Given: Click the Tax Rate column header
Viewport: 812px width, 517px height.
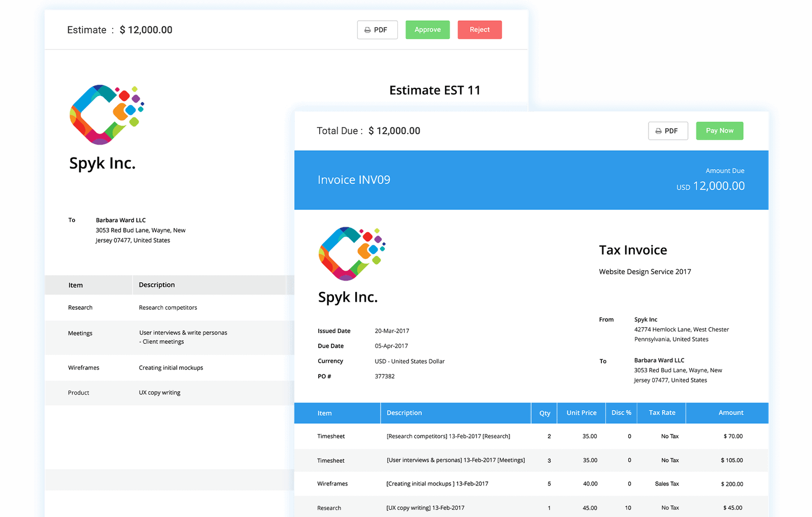Looking at the screenshot, I should tap(662, 413).
